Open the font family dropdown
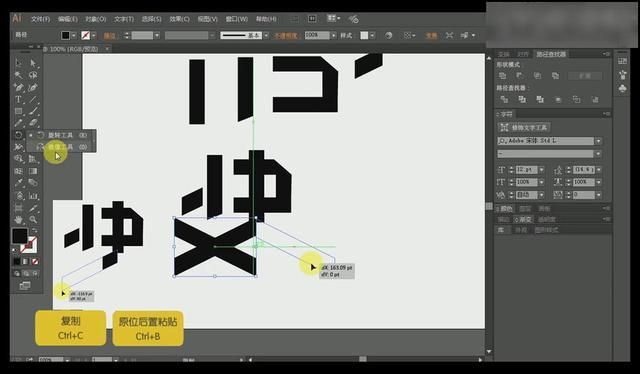Viewport: 640px width, 374px height. coord(598,141)
